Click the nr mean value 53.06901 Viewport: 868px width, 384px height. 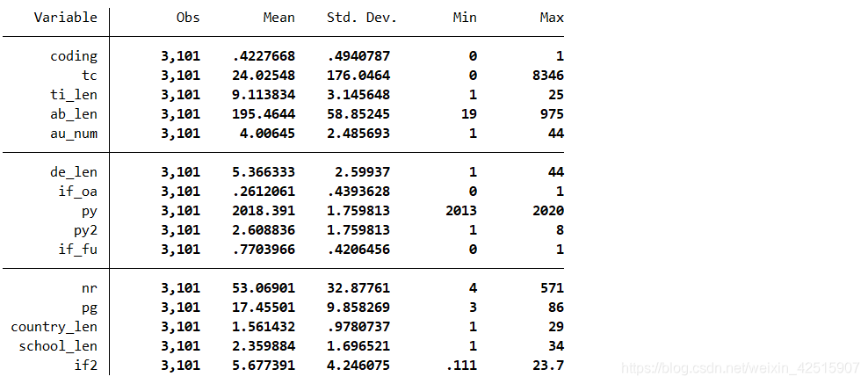click(x=264, y=288)
